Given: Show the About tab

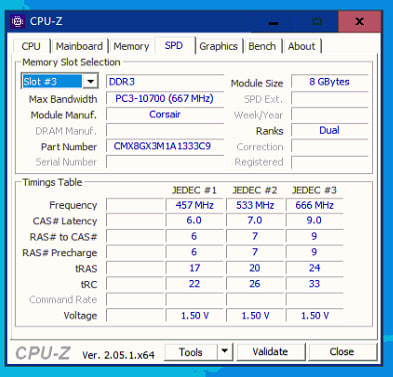Looking at the screenshot, I should [x=301, y=46].
